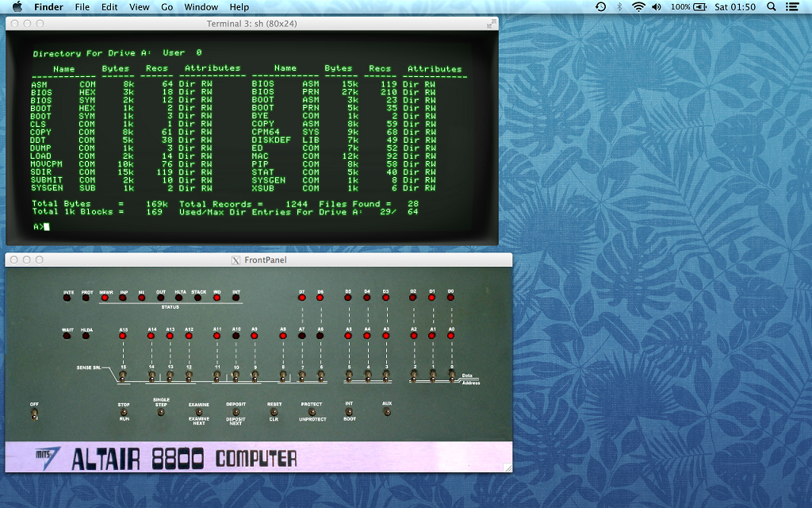The image size is (812, 508).
Task: Click MOVCPM in the directory listing
Action: pyautogui.click(x=47, y=164)
